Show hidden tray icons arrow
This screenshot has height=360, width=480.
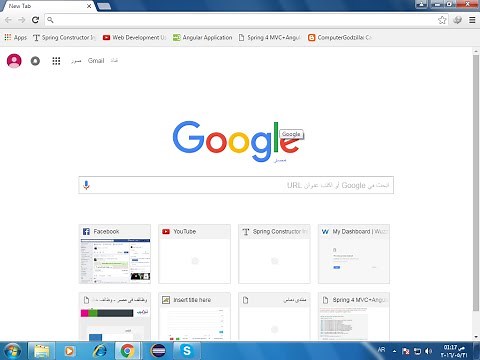pyautogui.click(x=395, y=351)
